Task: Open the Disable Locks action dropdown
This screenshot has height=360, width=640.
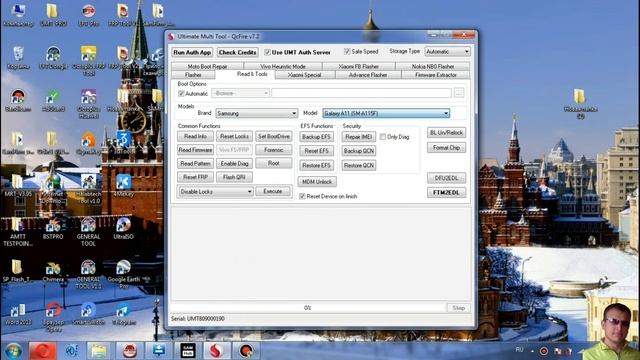Action: (216, 191)
